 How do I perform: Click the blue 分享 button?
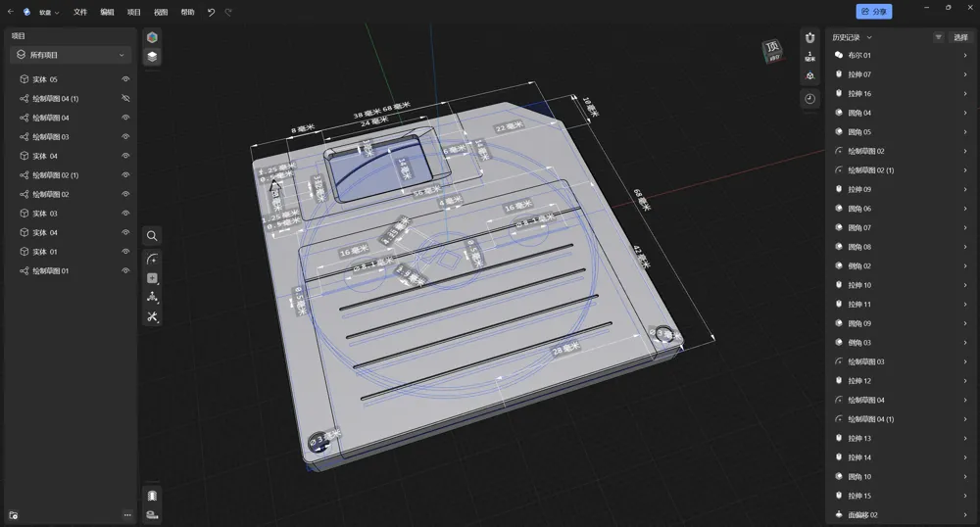873,12
